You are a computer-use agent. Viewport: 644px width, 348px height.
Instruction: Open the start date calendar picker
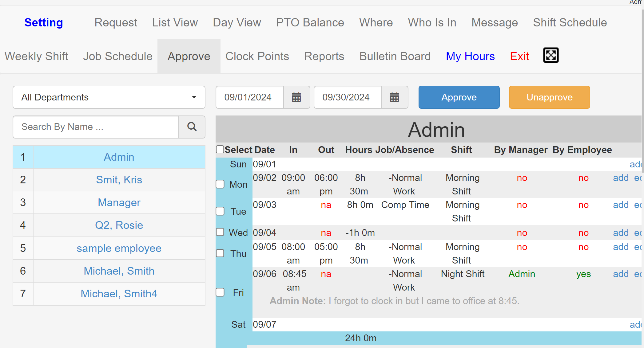(x=296, y=97)
